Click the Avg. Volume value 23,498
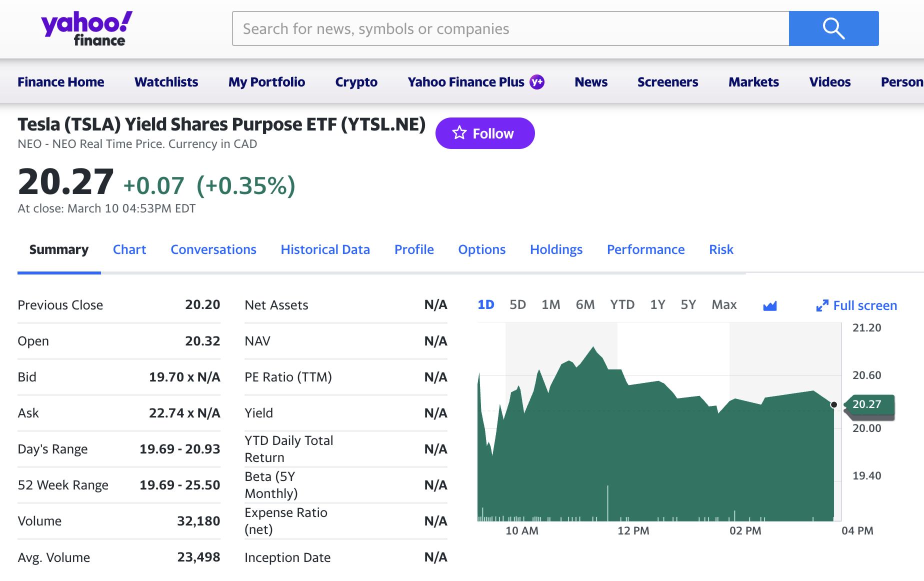This screenshot has width=924, height=581. click(x=198, y=557)
